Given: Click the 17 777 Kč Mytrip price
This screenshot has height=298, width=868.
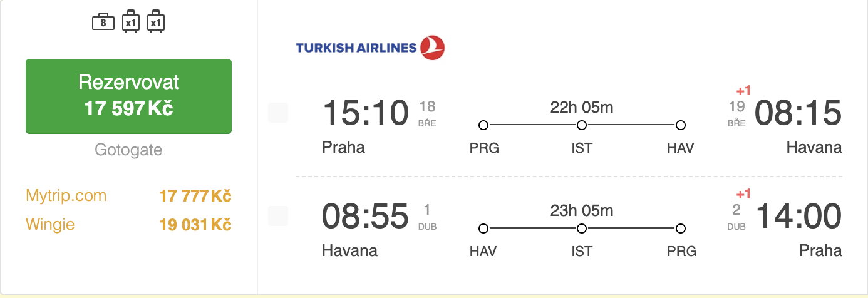Looking at the screenshot, I should pyautogui.click(x=195, y=196).
